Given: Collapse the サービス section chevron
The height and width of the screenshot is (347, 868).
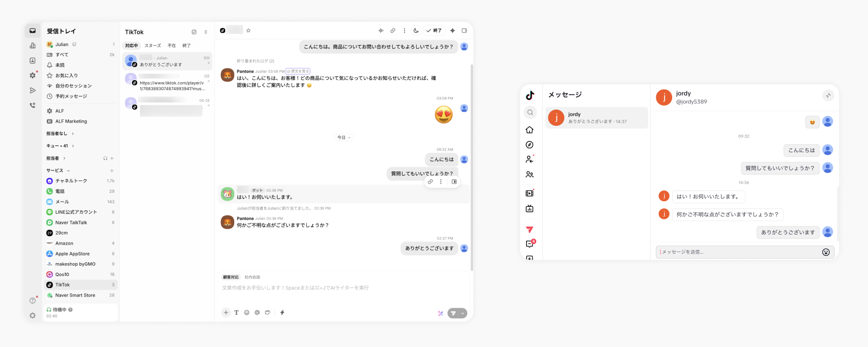Looking at the screenshot, I should 68,170.
